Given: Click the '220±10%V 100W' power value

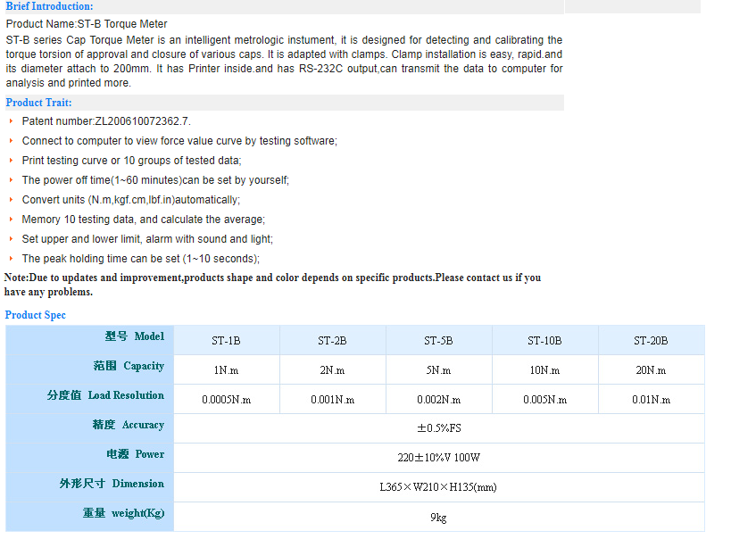Looking at the screenshot, I should (439, 458).
